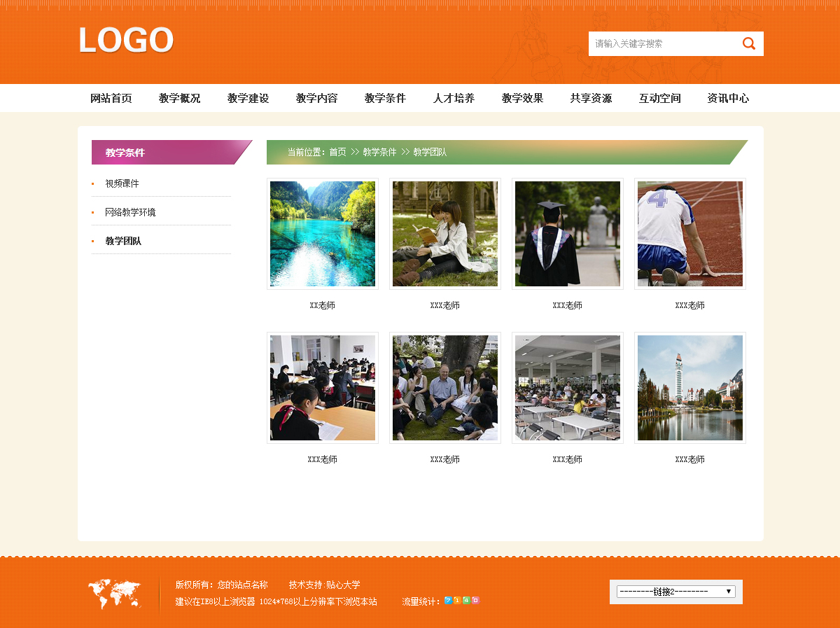This screenshot has width=840, height=628.
Task: Select 网络教学环境 sidebar link
Action: tap(130, 212)
